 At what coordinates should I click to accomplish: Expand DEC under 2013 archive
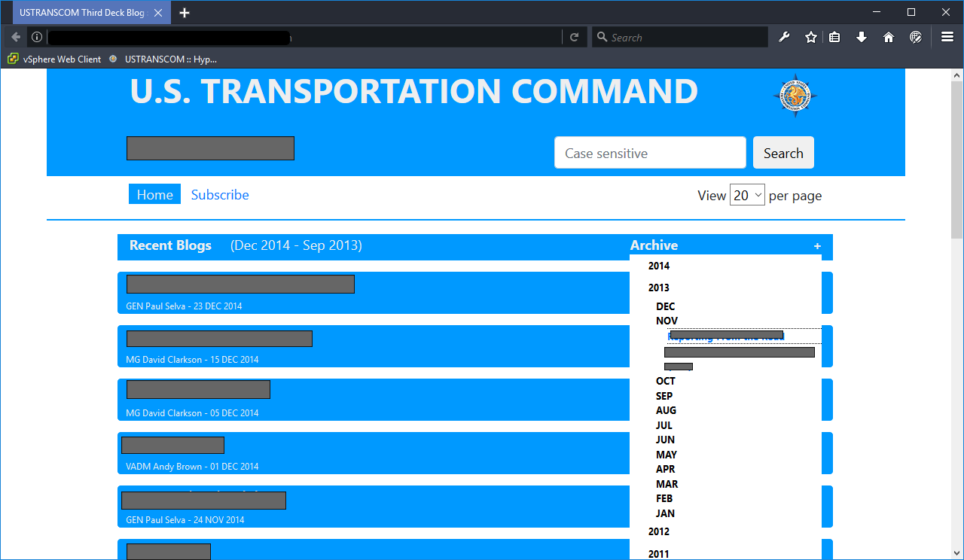pyautogui.click(x=666, y=306)
